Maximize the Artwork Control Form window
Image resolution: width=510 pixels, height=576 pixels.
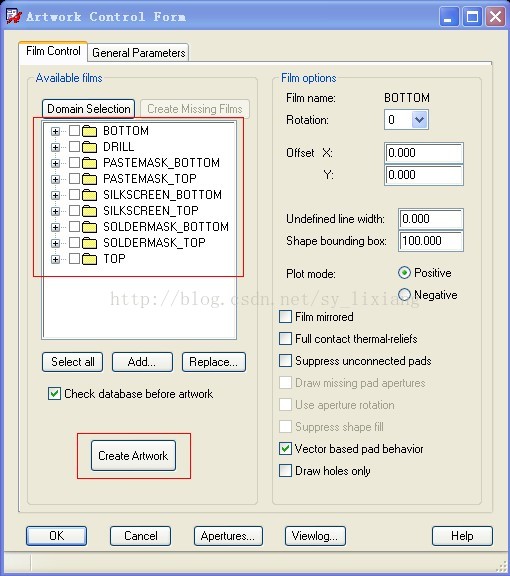coord(472,17)
